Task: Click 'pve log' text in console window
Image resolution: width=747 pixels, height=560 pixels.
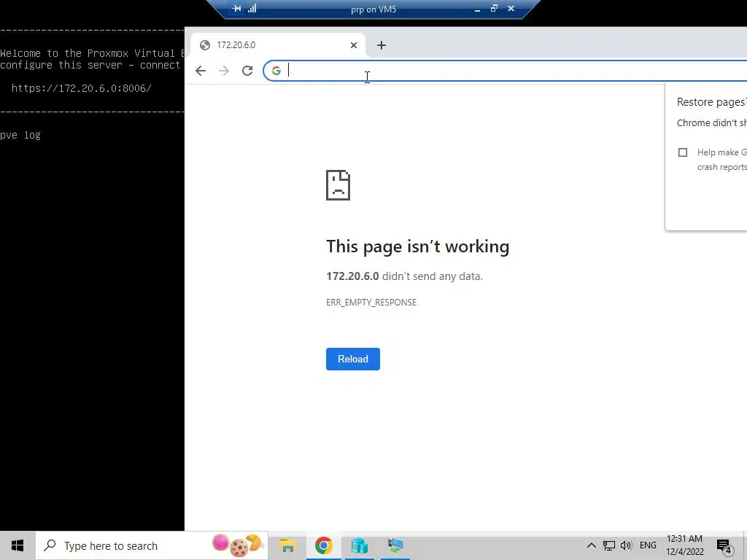Action: (20, 135)
